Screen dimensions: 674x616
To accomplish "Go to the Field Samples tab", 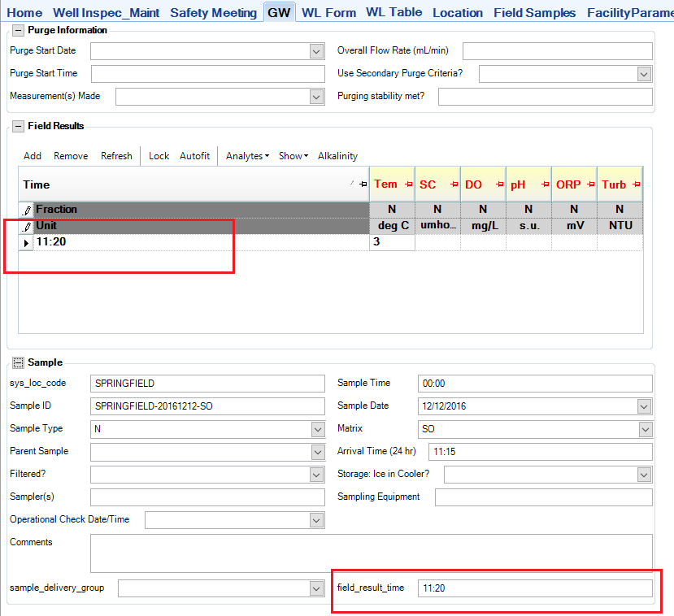I will pos(534,12).
